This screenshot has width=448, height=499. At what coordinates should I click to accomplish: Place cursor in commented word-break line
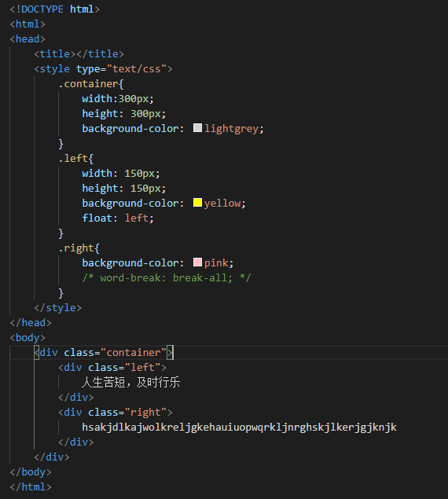pyautogui.click(x=167, y=278)
